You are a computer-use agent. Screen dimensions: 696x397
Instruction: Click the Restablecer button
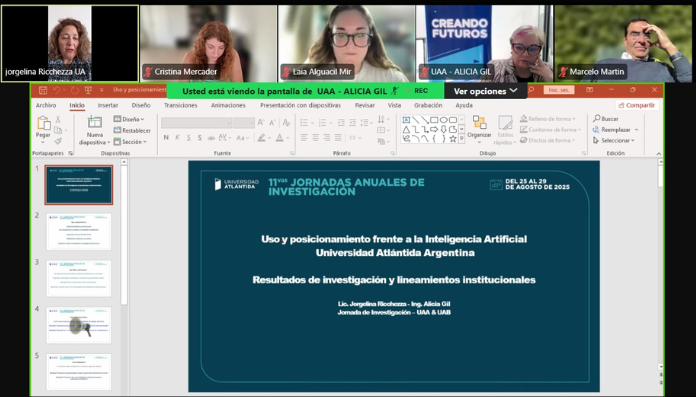(x=132, y=131)
